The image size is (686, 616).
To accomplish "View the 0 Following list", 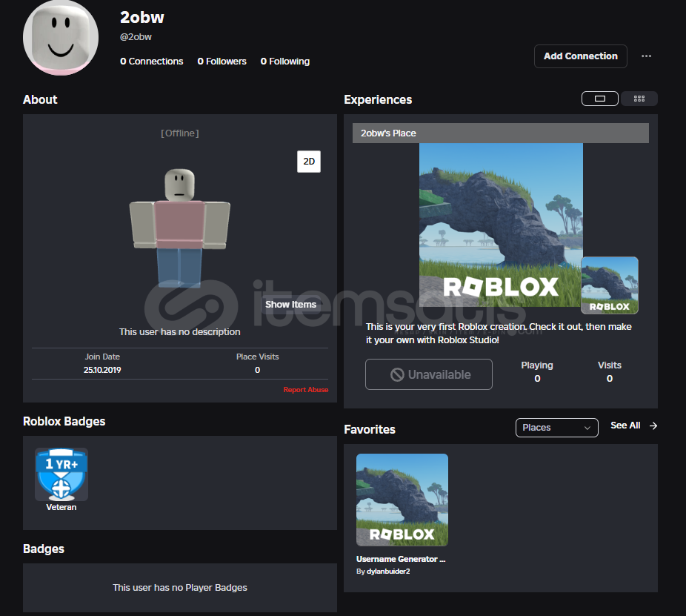I will (x=285, y=62).
